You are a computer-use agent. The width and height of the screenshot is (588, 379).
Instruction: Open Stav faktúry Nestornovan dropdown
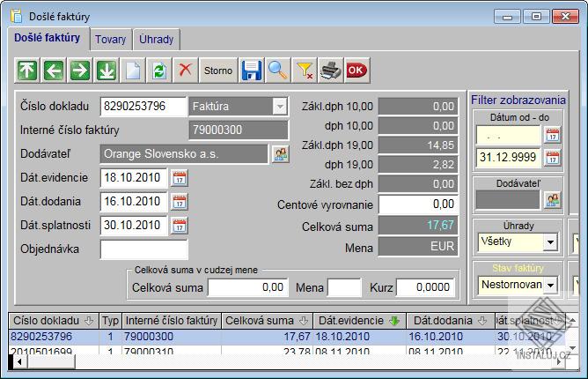[x=550, y=285]
